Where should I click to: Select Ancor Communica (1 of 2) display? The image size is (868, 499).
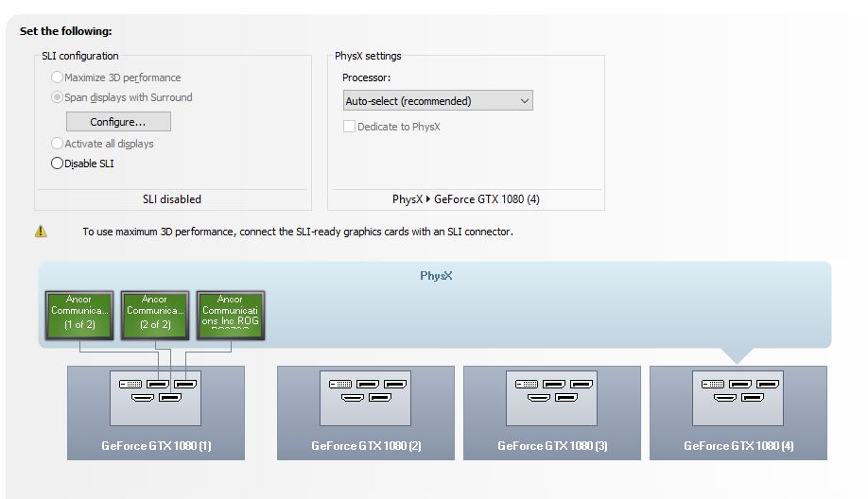[x=79, y=315]
